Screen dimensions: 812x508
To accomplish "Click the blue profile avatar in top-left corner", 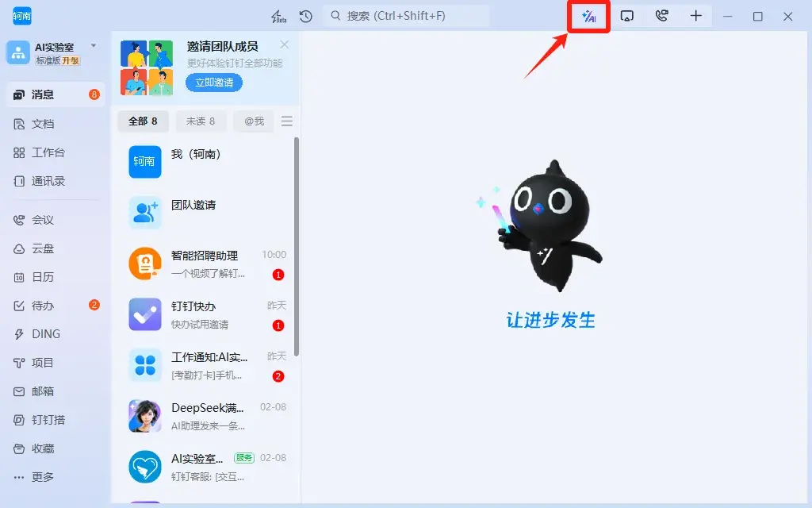I will (21, 16).
